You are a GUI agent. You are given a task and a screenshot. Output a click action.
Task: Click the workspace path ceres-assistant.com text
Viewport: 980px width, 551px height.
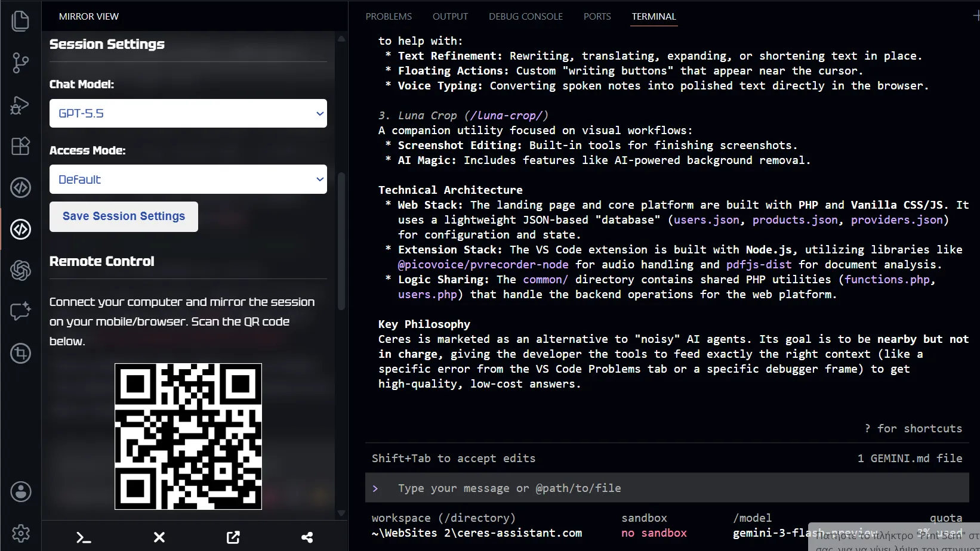[x=477, y=533]
